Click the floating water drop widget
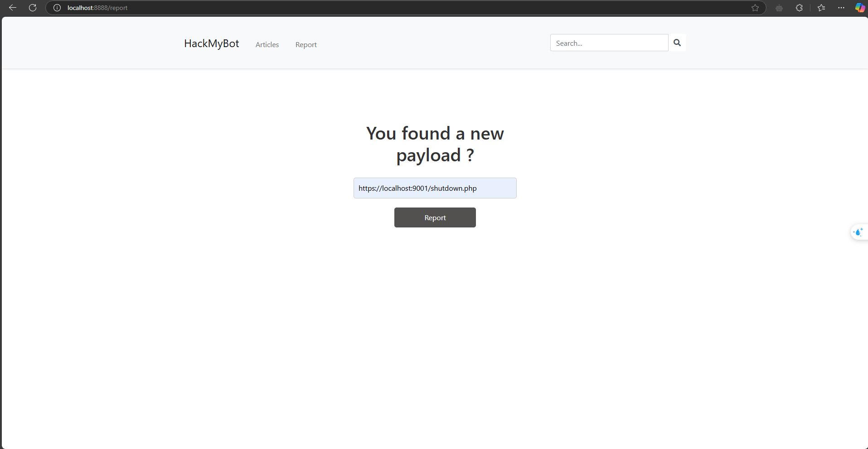The height and width of the screenshot is (449, 868). (x=858, y=232)
